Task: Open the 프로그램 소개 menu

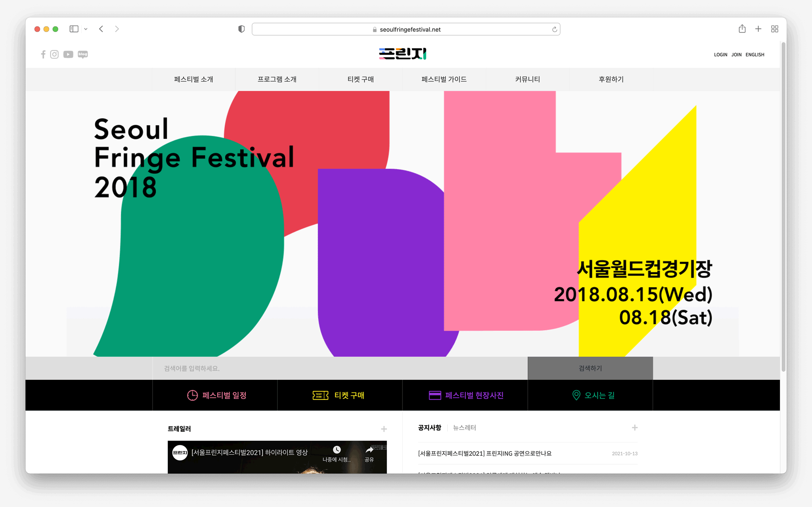Action: coord(277,79)
